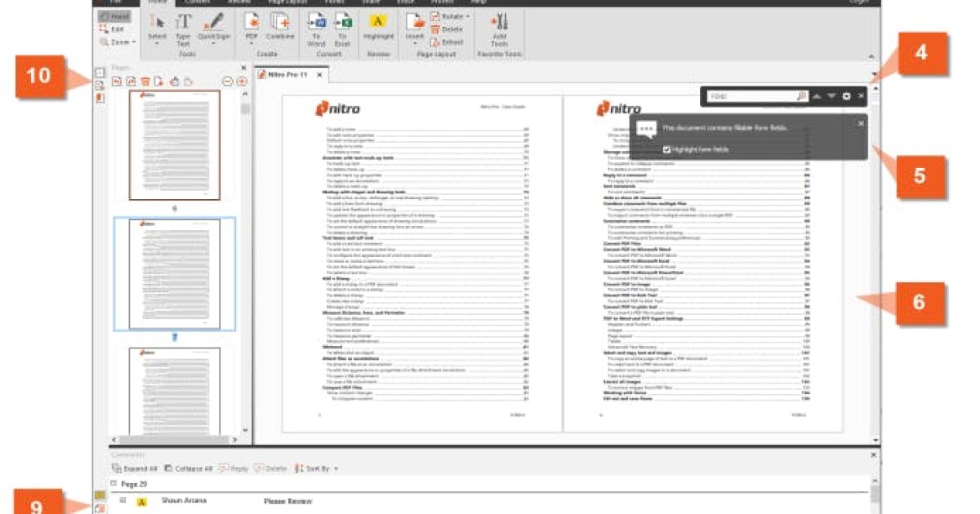Switch to the Nitro Pro 11 document tab

point(286,74)
